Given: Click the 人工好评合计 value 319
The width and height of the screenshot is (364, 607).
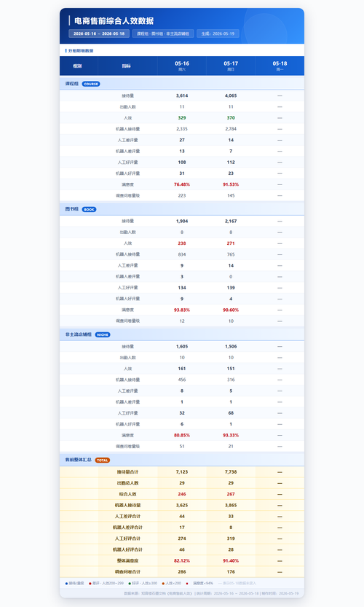Looking at the screenshot, I should click(x=231, y=539).
